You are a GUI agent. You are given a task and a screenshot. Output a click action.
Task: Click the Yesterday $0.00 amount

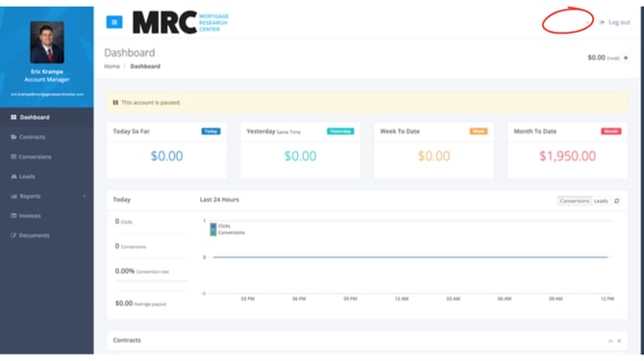tap(300, 156)
